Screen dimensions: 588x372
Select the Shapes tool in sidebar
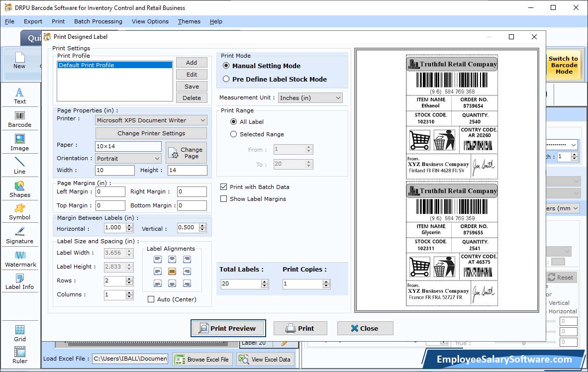click(19, 189)
